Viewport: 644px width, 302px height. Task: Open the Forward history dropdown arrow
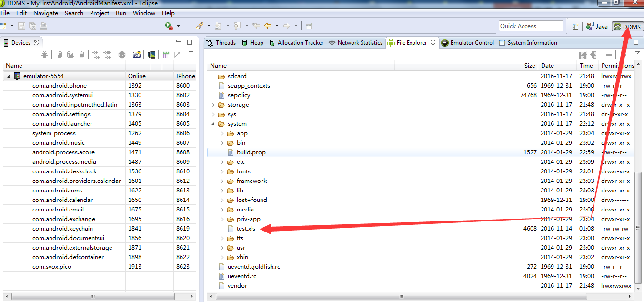[x=296, y=26]
